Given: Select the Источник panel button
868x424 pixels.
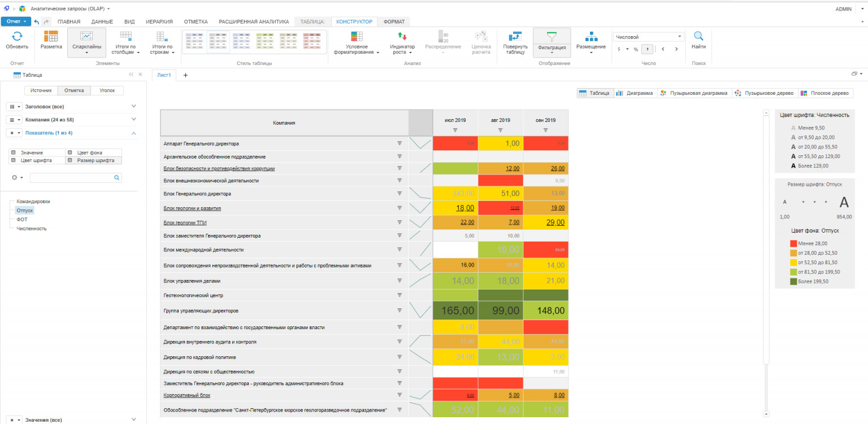Looking at the screenshot, I should tap(41, 90).
